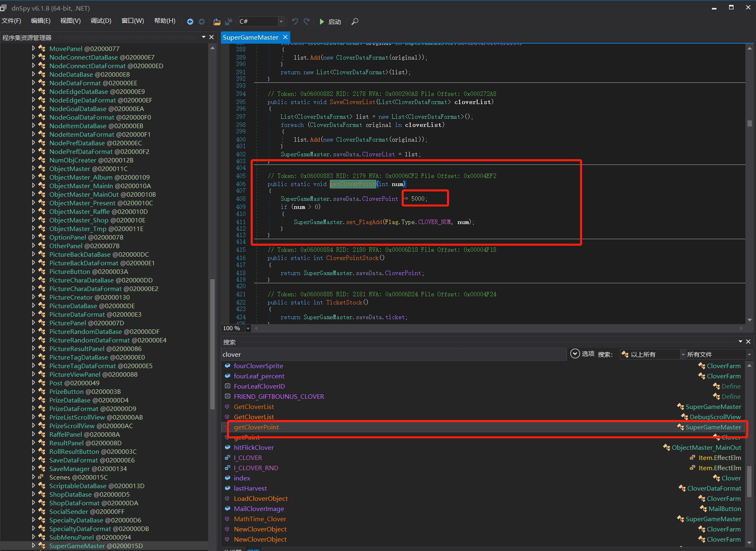Open the 视图(V) menu

71,21
